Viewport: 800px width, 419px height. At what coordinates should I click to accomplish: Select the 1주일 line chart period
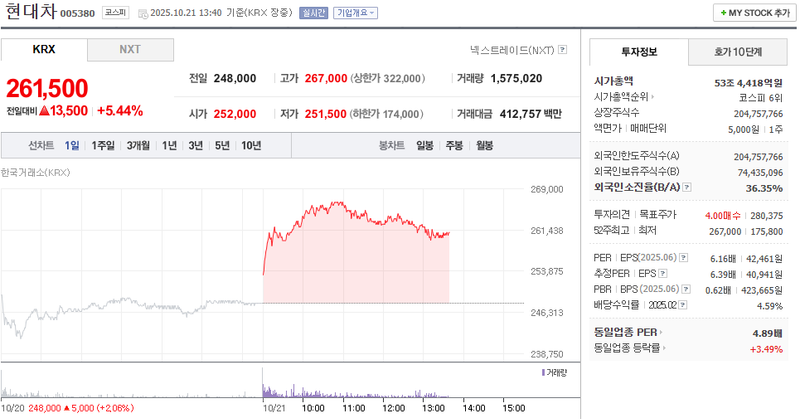click(x=103, y=145)
